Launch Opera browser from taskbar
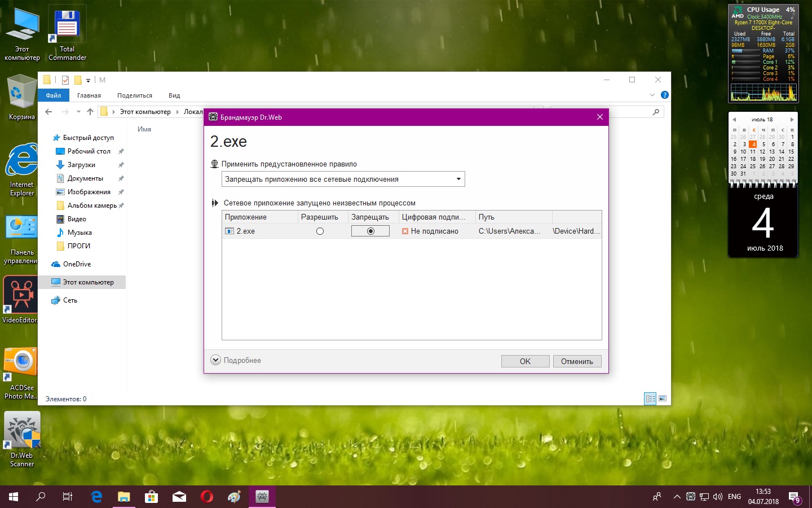 tap(207, 497)
